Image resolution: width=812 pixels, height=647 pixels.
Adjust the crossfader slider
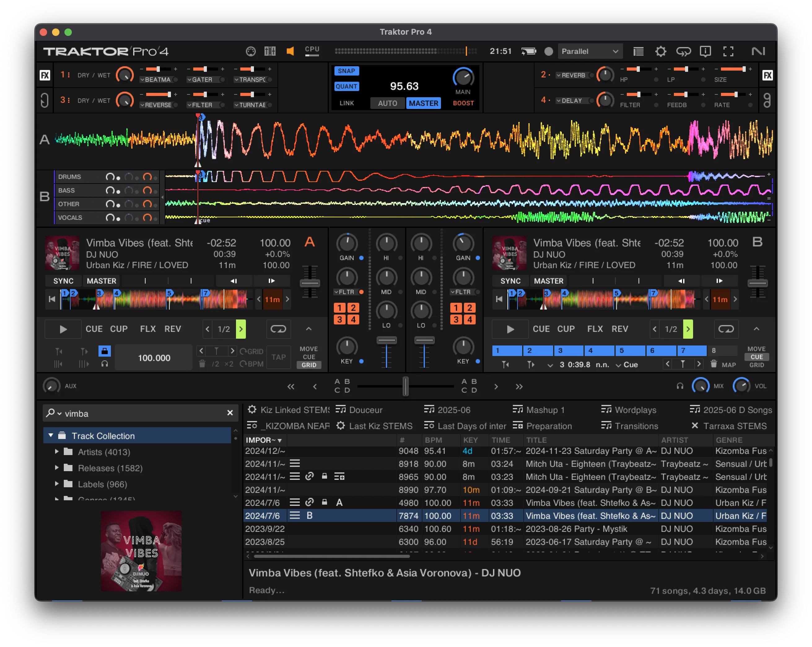pyautogui.click(x=405, y=386)
